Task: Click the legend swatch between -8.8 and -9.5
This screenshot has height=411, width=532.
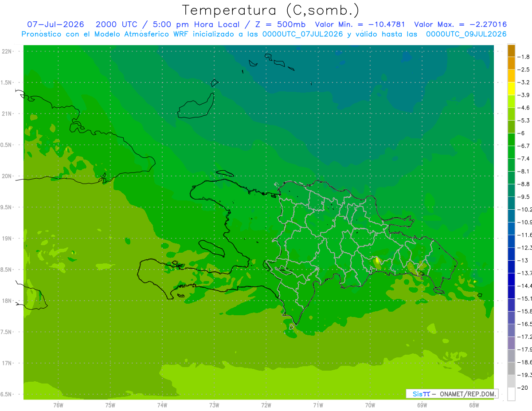Action: pos(511,191)
